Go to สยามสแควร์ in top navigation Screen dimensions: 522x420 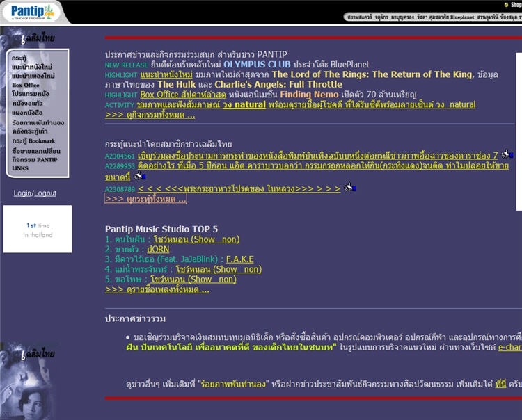pos(359,17)
